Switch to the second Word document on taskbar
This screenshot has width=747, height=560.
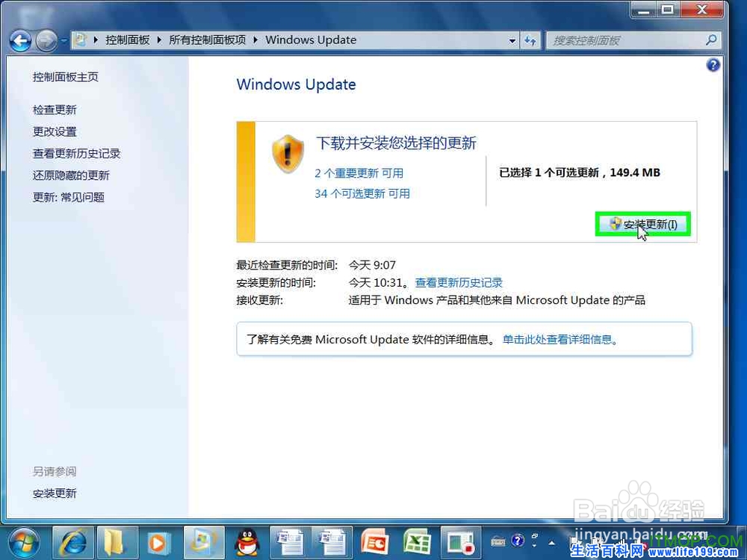pyautogui.click(x=332, y=543)
